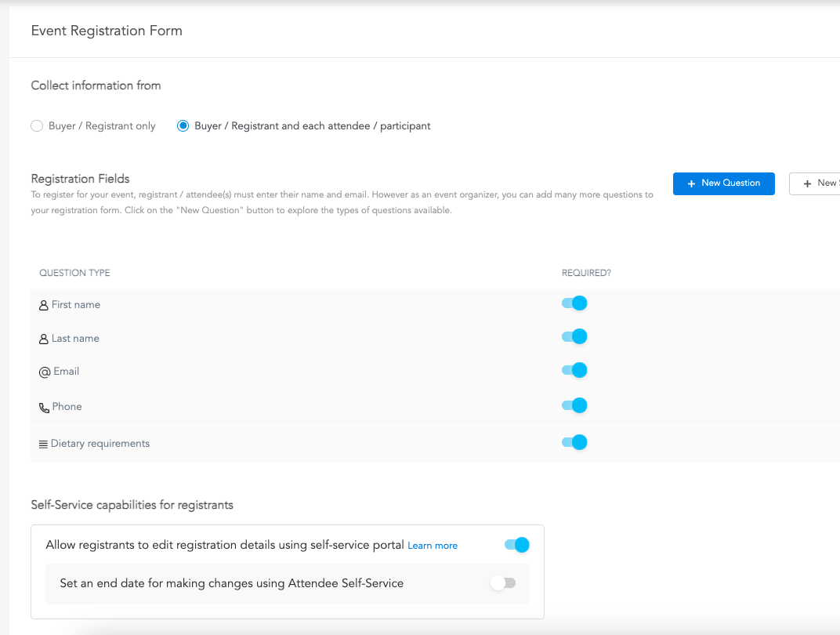This screenshot has width=840, height=635.
Task: Click the REQUIRED? column header
Action: (x=586, y=273)
